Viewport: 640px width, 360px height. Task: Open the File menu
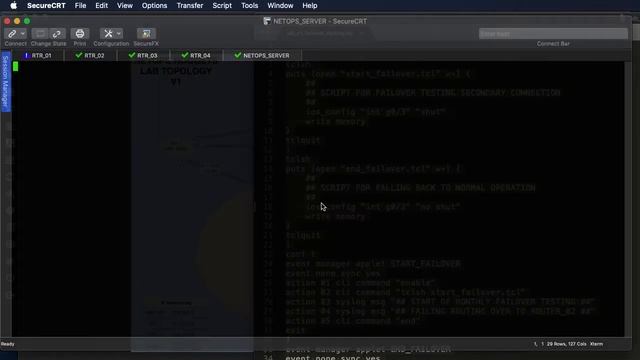[80, 6]
